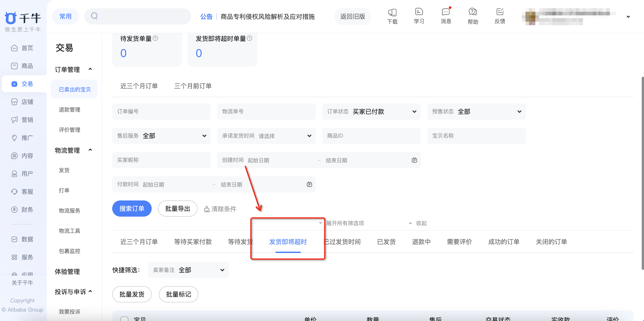Viewport: 644px width, 321px height.
Task: Click the 返回旧版 button
Action: [353, 17]
